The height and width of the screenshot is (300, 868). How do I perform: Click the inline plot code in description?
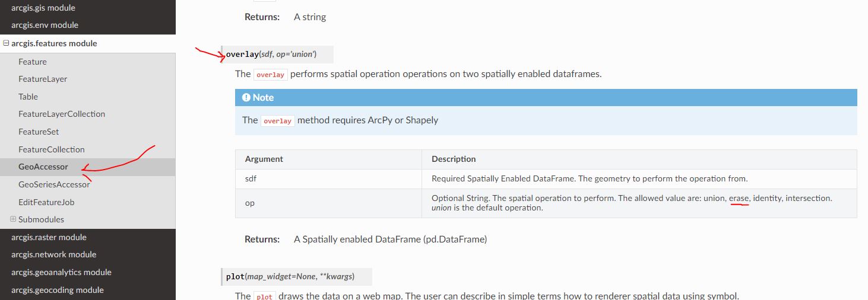coord(264,296)
